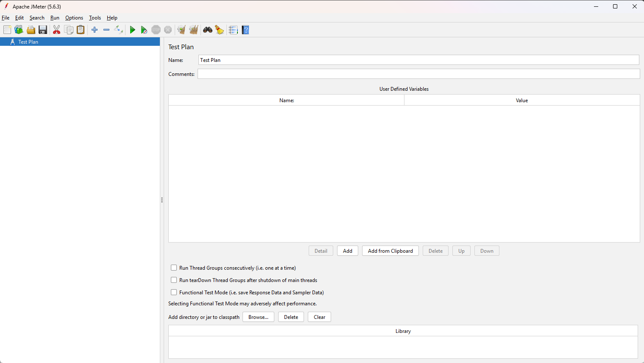The height and width of the screenshot is (363, 644).
Task: Click the Test Plan panel heading
Action: tap(181, 47)
